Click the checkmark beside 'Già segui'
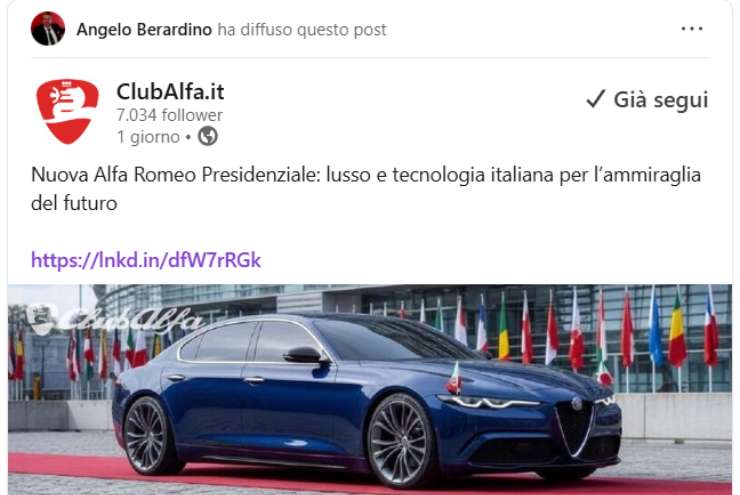This screenshot has height=495, width=740. coord(595,99)
